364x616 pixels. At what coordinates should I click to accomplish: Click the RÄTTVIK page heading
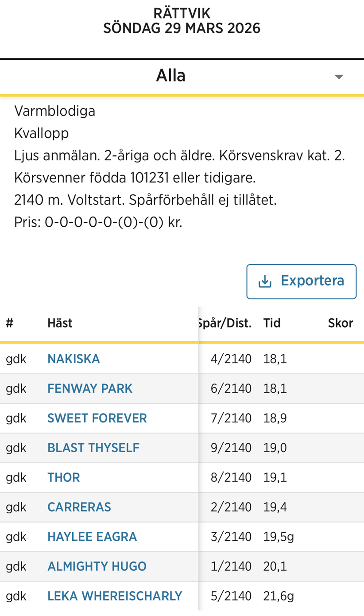pos(182,13)
